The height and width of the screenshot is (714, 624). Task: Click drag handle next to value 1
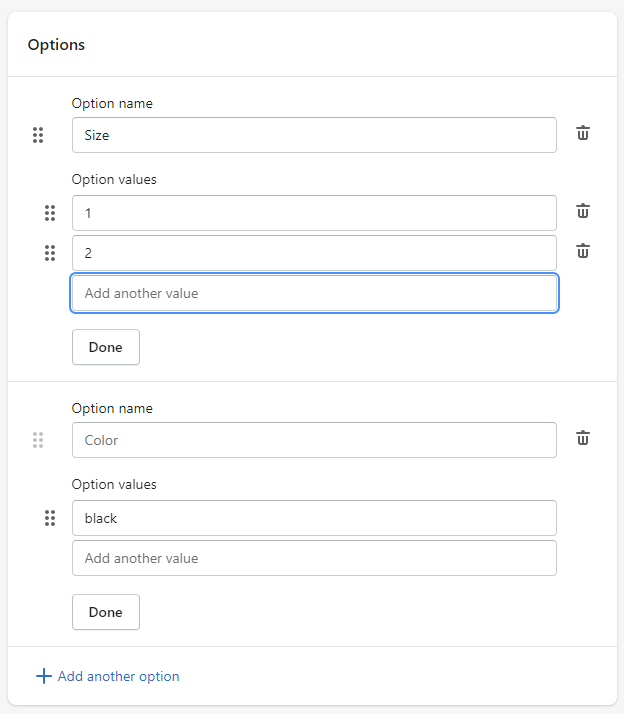tap(50, 213)
